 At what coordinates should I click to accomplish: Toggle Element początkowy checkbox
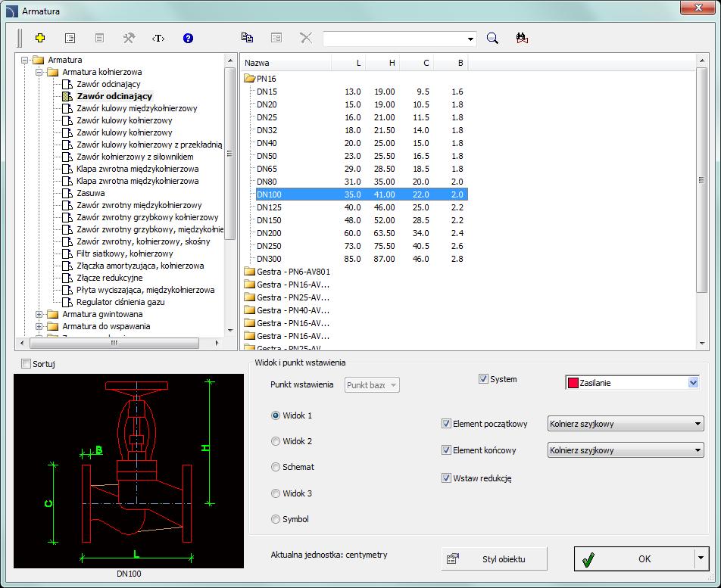click(x=446, y=424)
